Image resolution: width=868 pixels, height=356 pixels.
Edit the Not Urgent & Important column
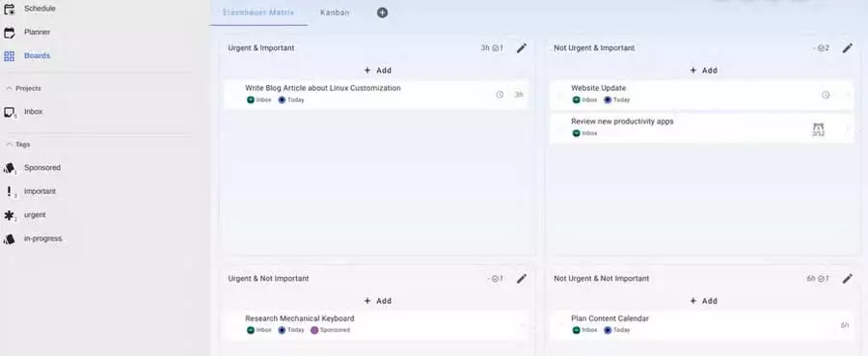[847, 48]
